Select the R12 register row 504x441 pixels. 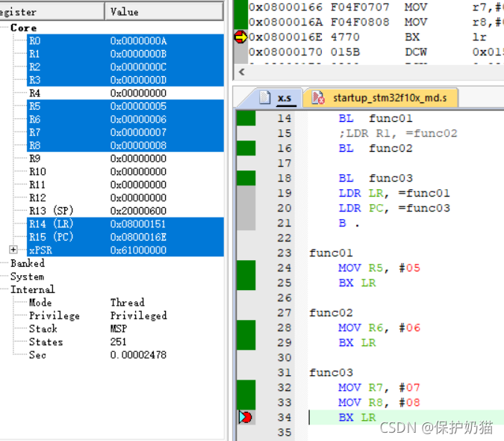click(x=125, y=198)
